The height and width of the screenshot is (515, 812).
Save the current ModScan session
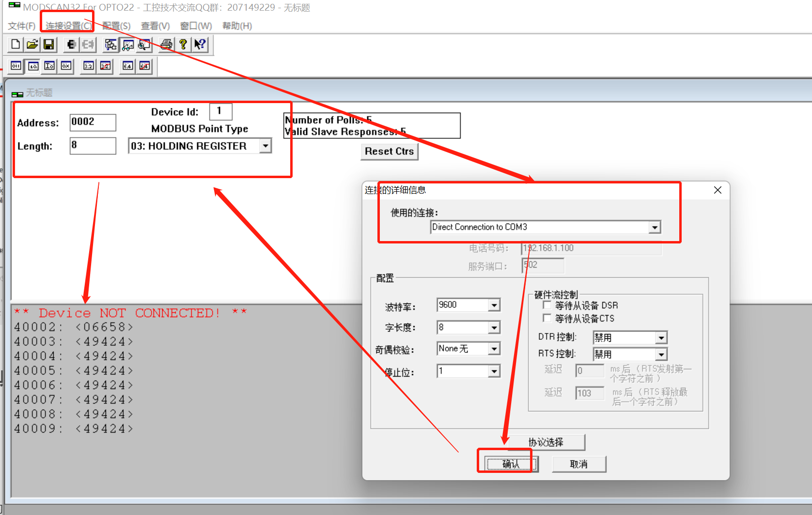[48, 44]
